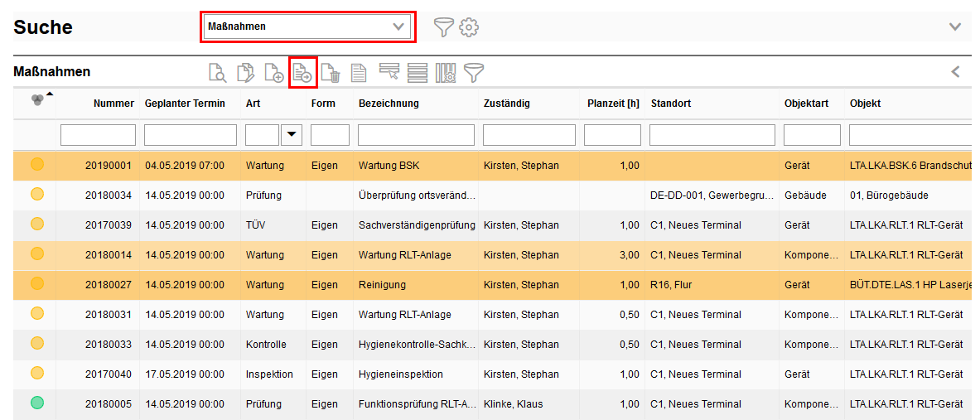The image size is (980, 420).
Task: Open the Art column filter dropdown arrow
Action: coord(292,134)
